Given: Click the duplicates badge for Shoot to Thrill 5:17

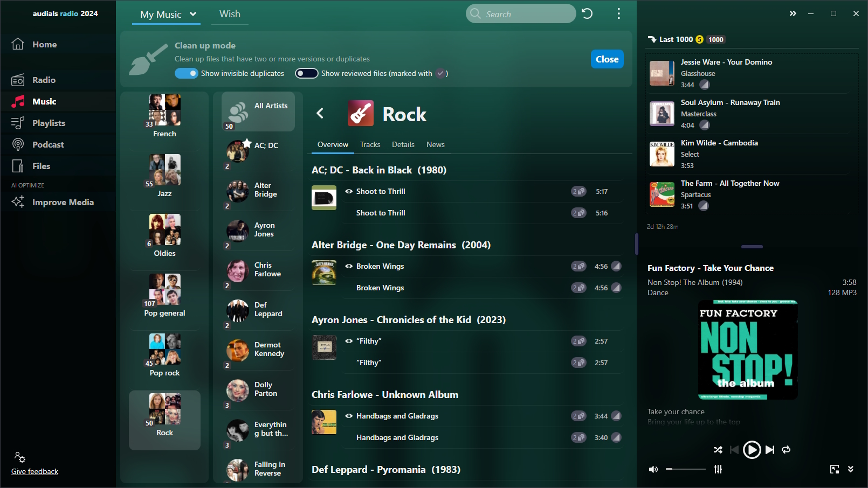Looking at the screenshot, I should pyautogui.click(x=578, y=191).
